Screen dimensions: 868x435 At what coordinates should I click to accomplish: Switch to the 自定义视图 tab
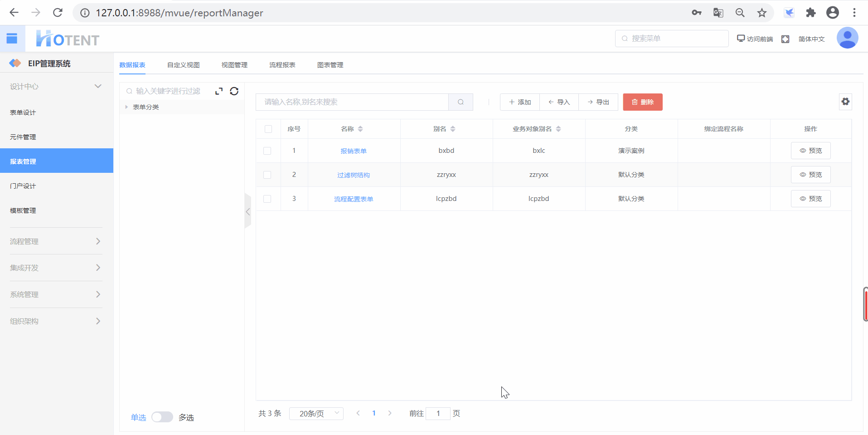183,65
